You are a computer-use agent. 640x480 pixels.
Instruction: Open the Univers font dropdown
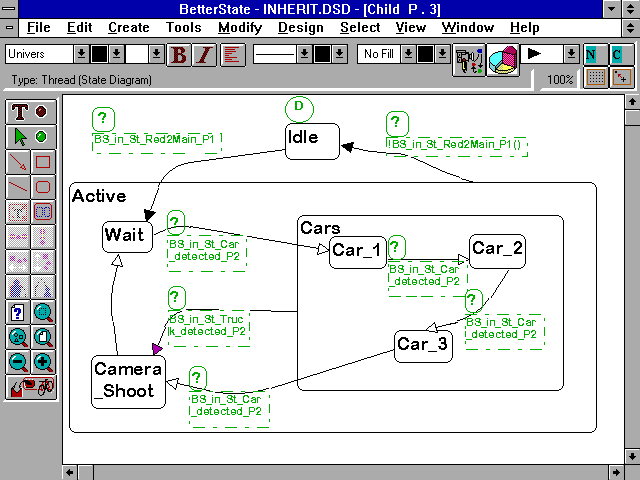tap(81, 54)
